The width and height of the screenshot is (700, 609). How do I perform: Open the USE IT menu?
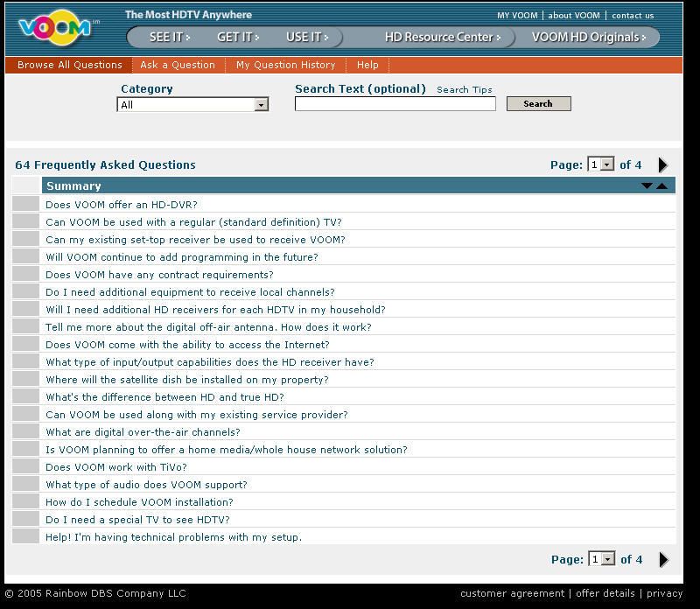(307, 37)
